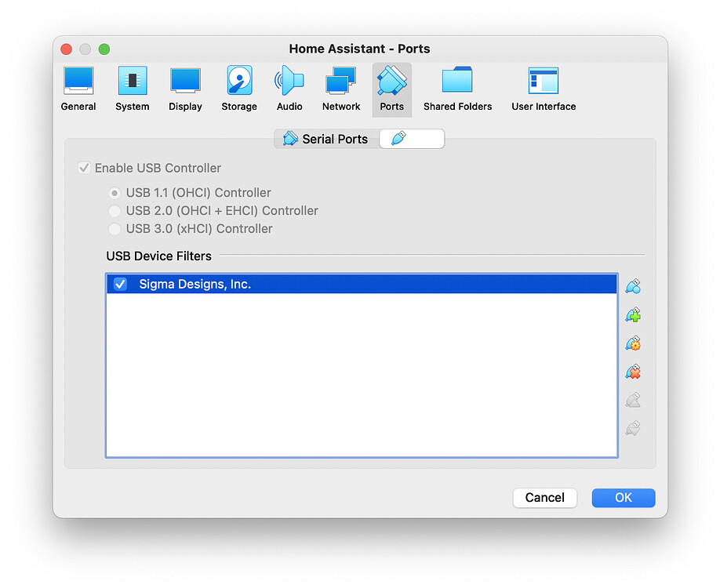The image size is (720, 588).
Task: Open the Storage settings page
Action: [238, 86]
